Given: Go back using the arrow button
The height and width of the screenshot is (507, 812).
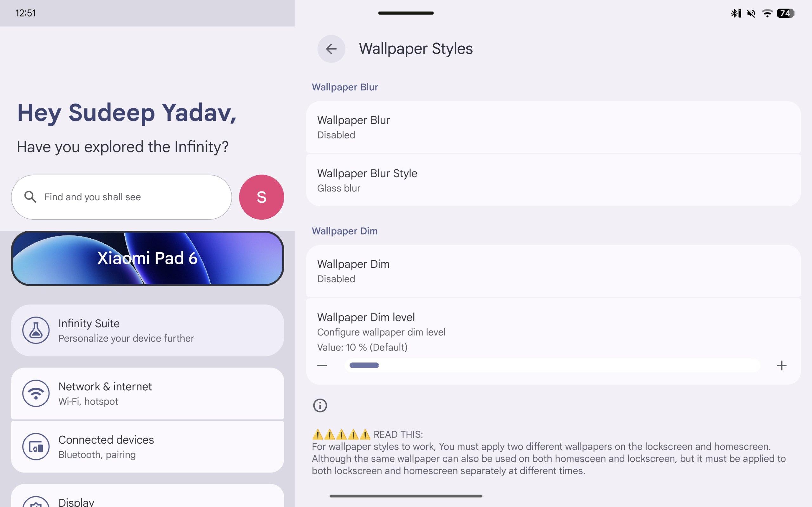Looking at the screenshot, I should 331,49.
